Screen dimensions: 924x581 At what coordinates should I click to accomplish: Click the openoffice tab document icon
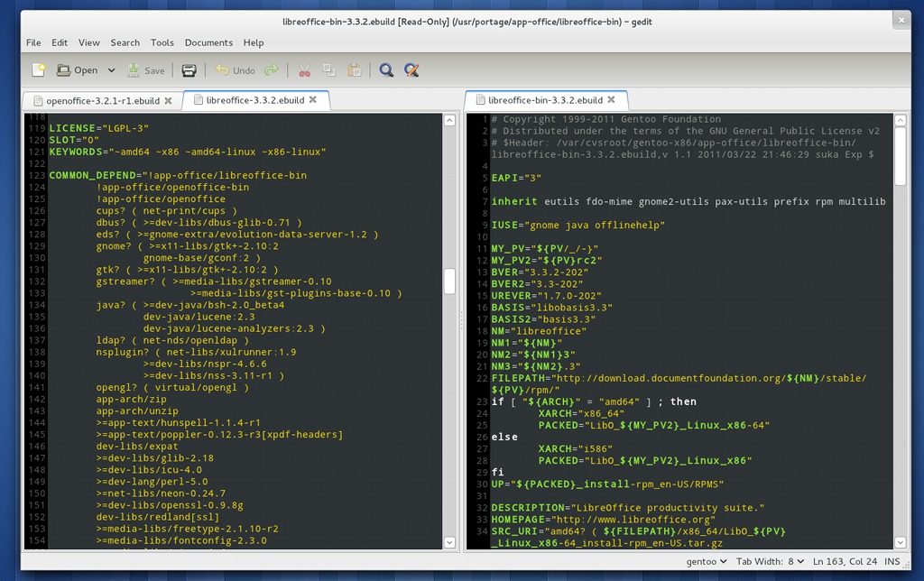(x=38, y=101)
